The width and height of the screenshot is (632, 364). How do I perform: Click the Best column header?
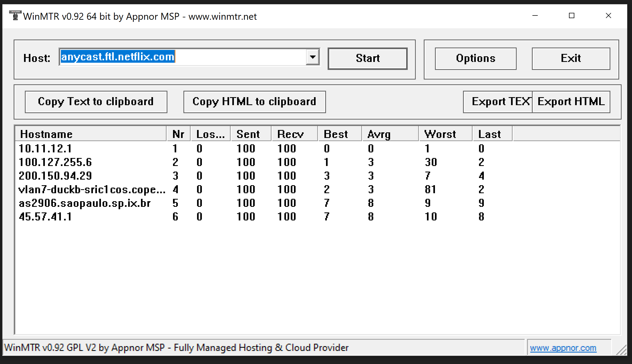(340, 134)
